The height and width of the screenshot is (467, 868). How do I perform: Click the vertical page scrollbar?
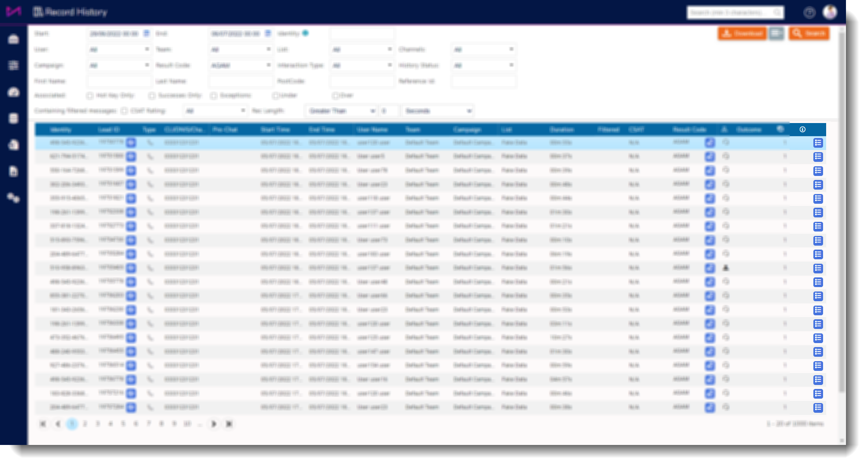[842, 212]
